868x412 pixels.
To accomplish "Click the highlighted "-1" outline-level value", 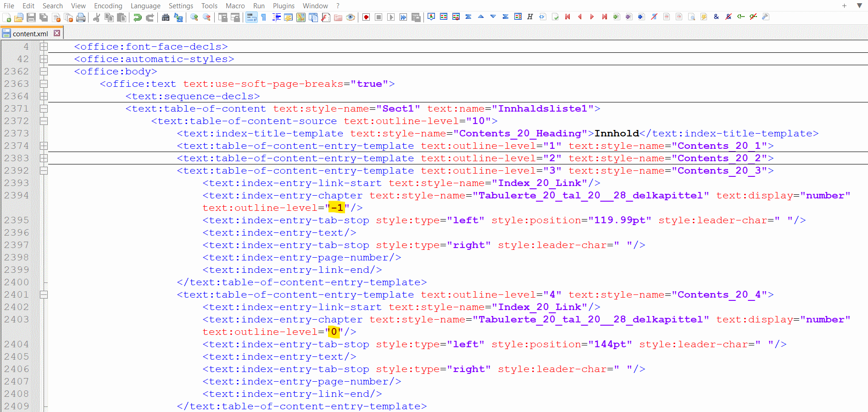I will [337, 208].
